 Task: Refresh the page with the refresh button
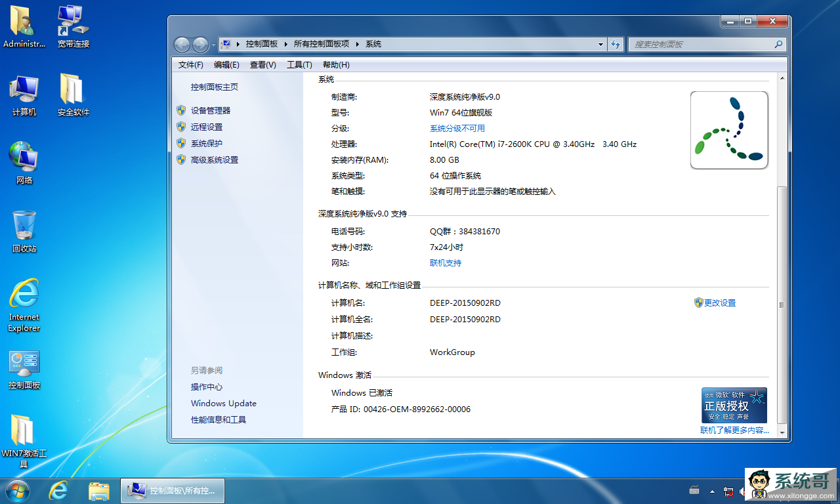616,44
